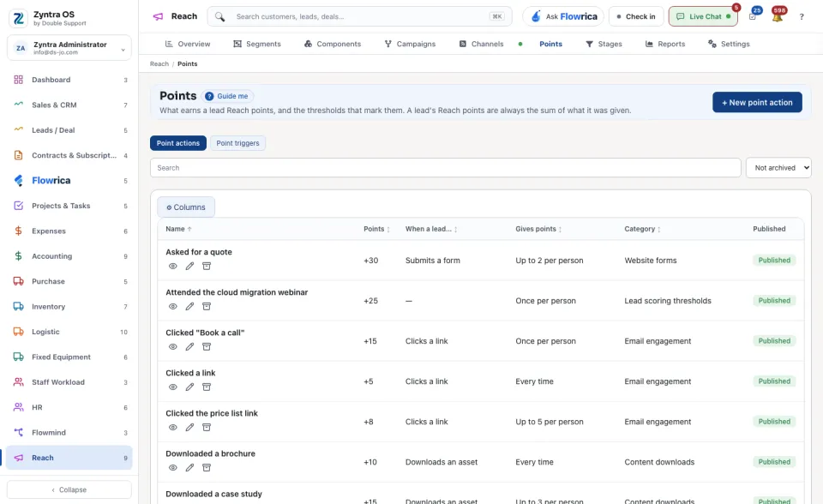Go to the Stages tab
The height and width of the screenshot is (504, 823).
(604, 44)
